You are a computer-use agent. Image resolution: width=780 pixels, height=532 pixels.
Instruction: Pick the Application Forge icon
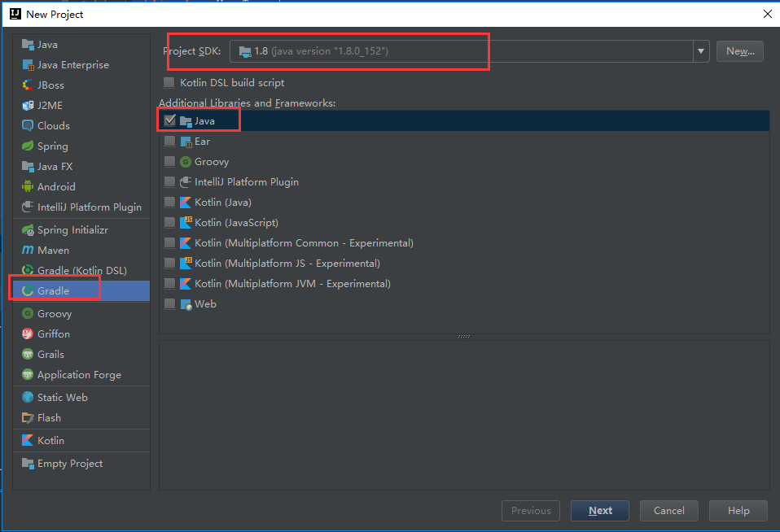pyautogui.click(x=28, y=374)
